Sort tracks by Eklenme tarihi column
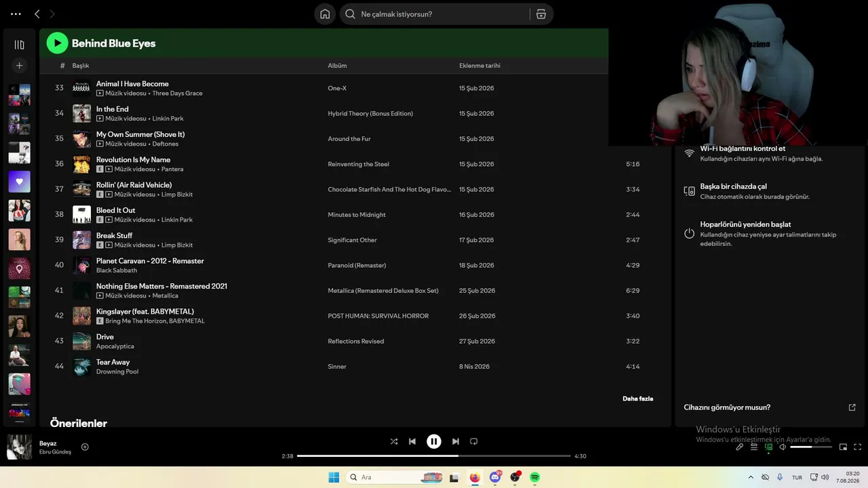Image resolution: width=868 pixels, height=488 pixels. [479, 66]
